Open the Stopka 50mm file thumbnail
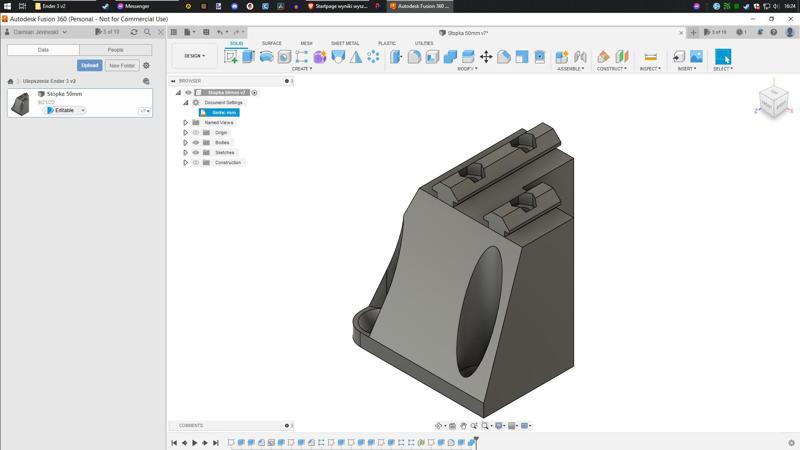Screen dimensions: 800x450 (x=20, y=104)
